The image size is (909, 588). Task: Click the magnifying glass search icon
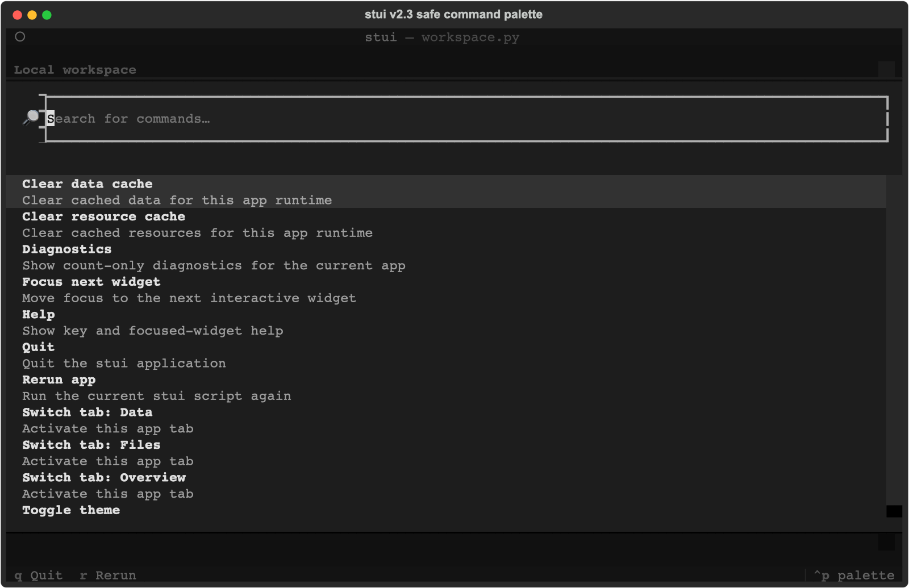(x=31, y=118)
